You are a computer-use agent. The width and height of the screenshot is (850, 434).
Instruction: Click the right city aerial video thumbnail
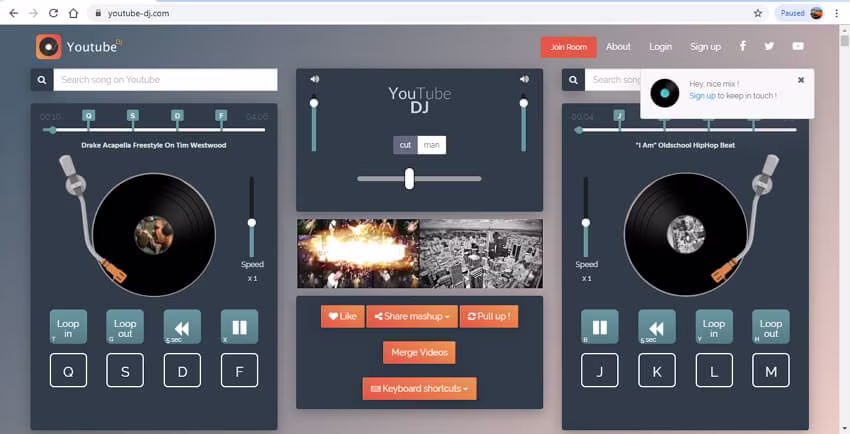[x=481, y=254]
